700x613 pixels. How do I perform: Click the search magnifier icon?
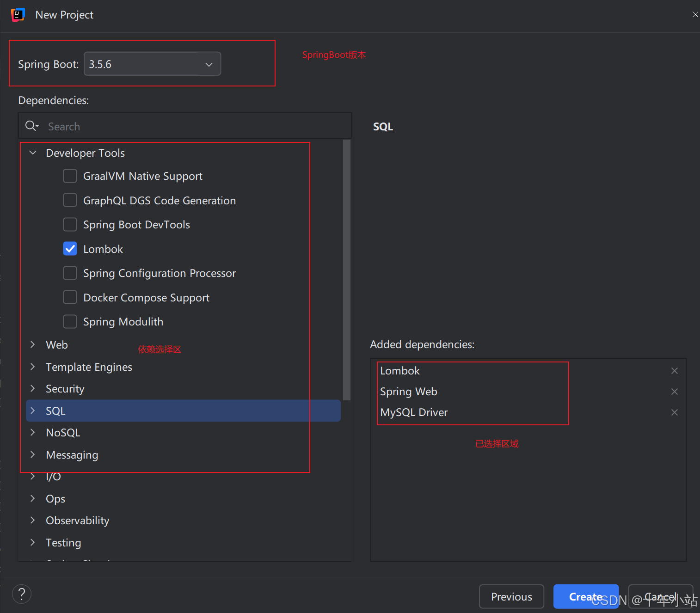[31, 126]
